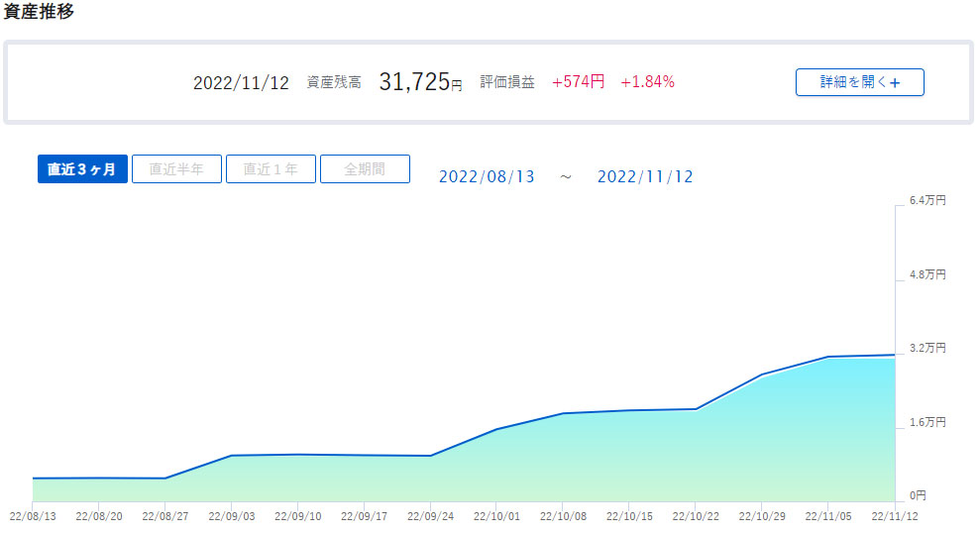Click the start date 2022/08/13
This screenshot has height=534, width=980.
click(x=487, y=176)
